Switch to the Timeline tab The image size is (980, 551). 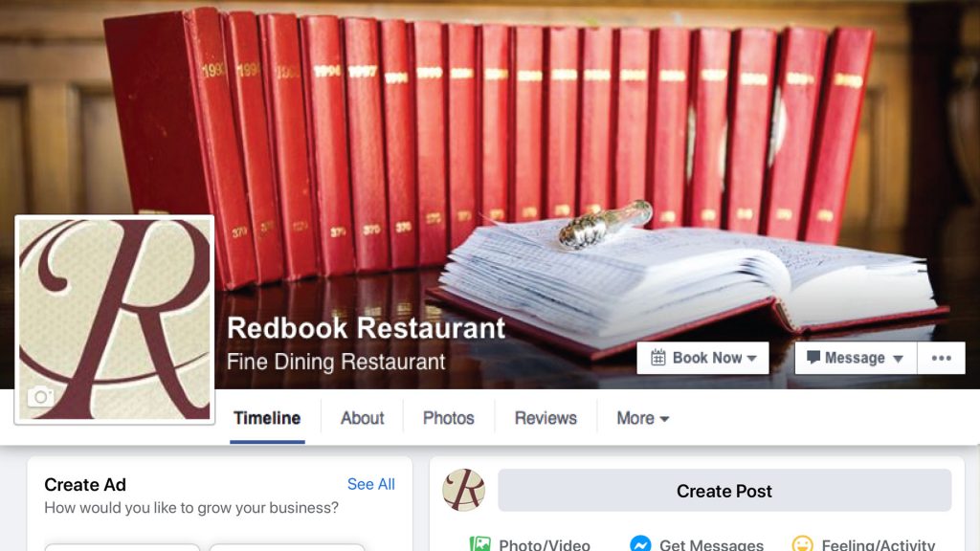coord(267,418)
